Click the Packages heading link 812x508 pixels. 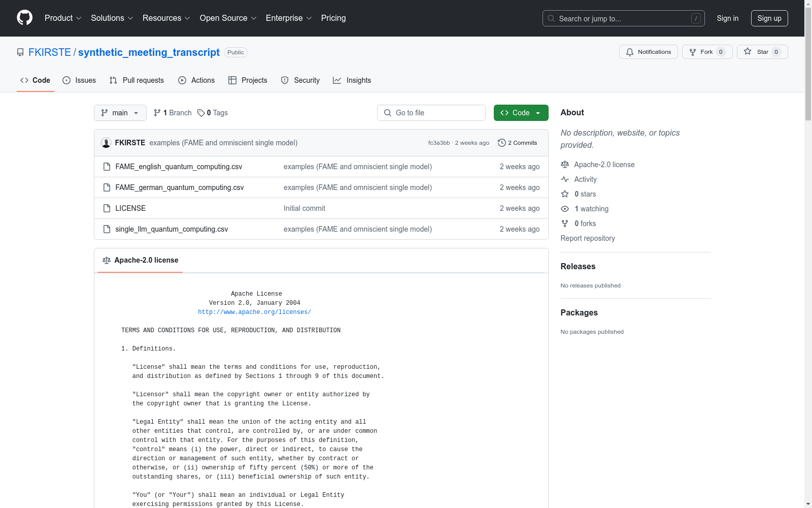[579, 312]
